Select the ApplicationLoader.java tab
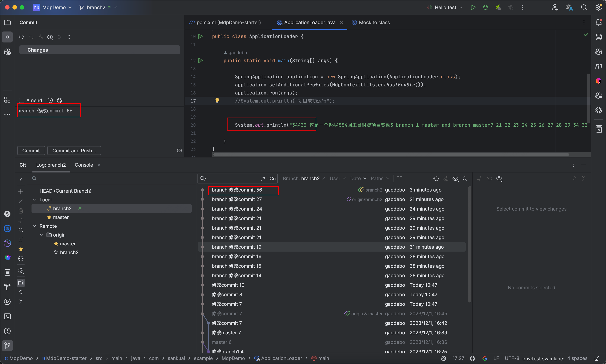This screenshot has width=606, height=364. (309, 22)
